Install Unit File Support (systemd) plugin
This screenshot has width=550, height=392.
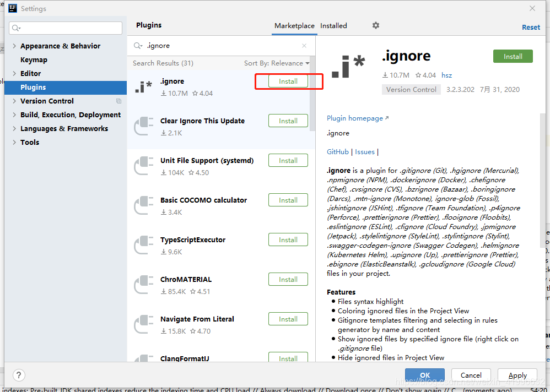pyautogui.click(x=288, y=160)
